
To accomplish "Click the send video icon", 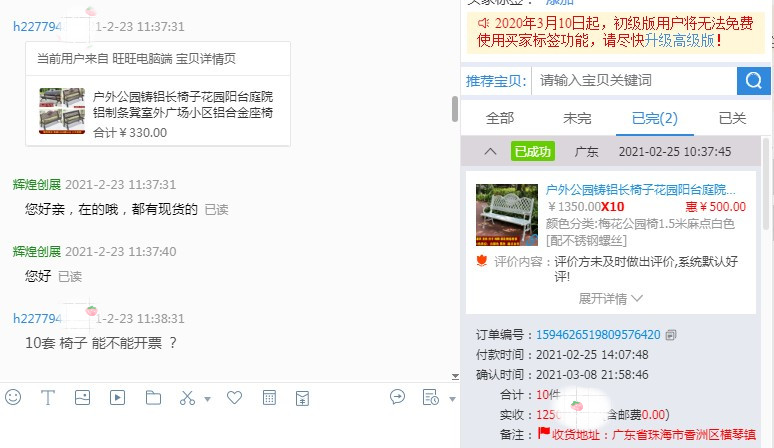I will (117, 397).
